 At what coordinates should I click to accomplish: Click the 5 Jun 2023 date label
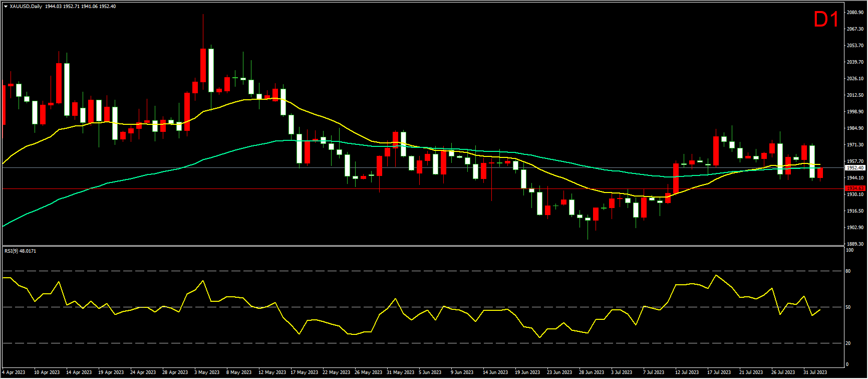point(431,372)
